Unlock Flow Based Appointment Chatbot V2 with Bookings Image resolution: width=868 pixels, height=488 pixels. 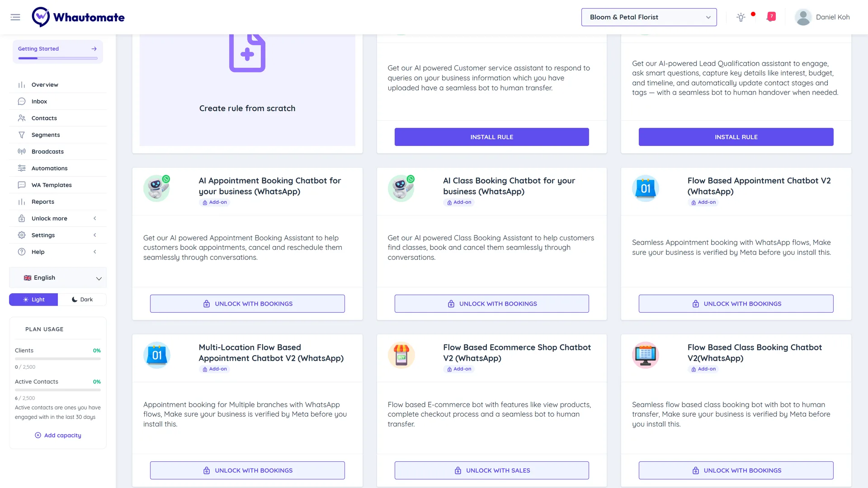(x=736, y=304)
